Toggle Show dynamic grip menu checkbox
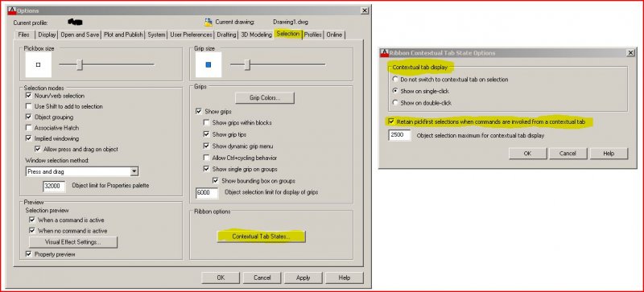 [x=207, y=146]
